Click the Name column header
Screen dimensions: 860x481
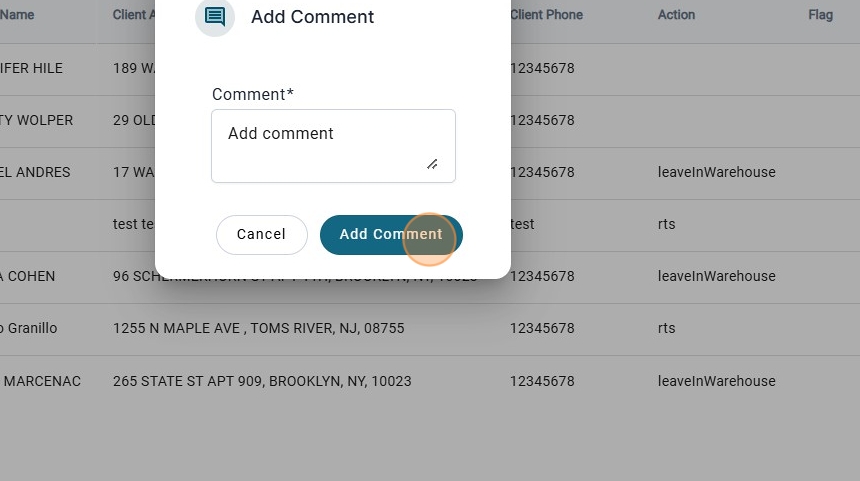pyautogui.click(x=17, y=15)
